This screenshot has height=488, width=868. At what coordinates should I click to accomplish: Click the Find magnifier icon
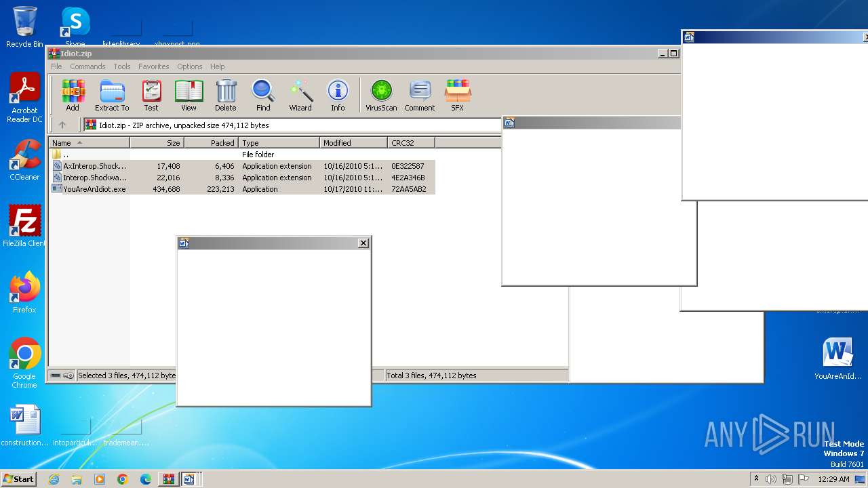263,95
